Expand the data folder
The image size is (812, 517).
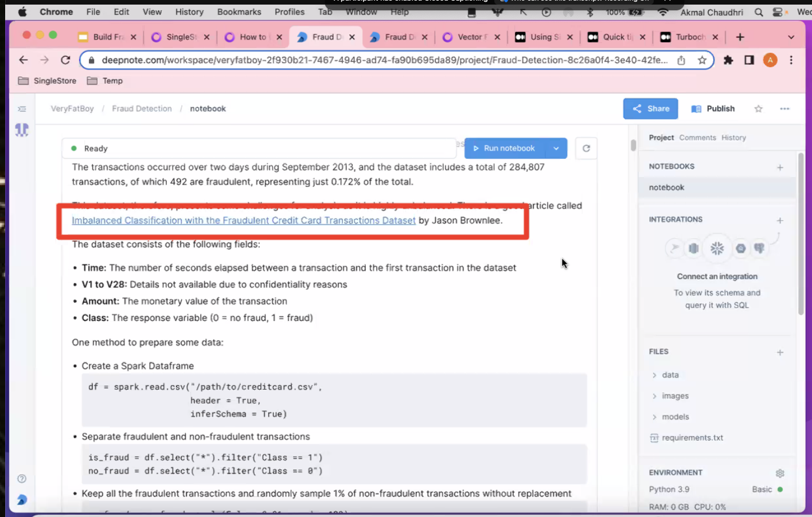(670, 375)
